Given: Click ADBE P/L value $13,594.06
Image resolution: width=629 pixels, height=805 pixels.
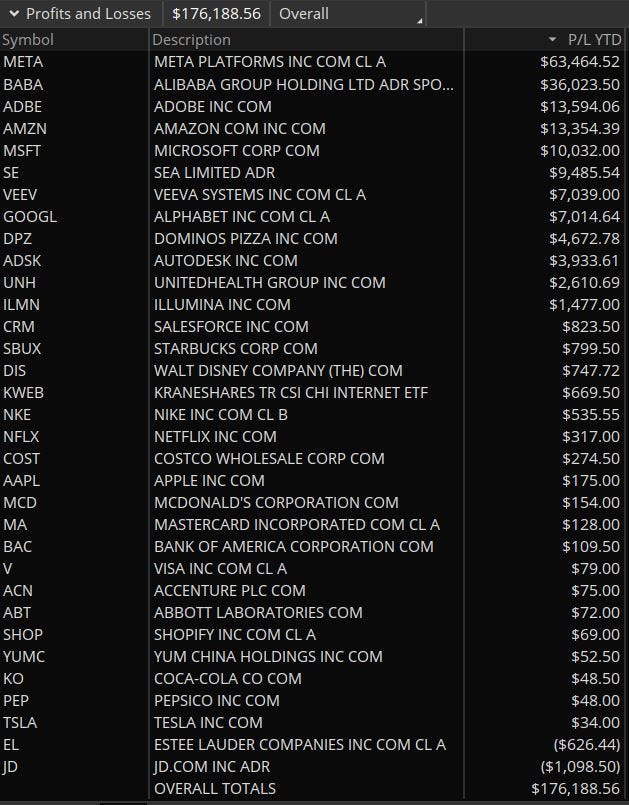Looking at the screenshot, I should pyautogui.click(x=580, y=107).
